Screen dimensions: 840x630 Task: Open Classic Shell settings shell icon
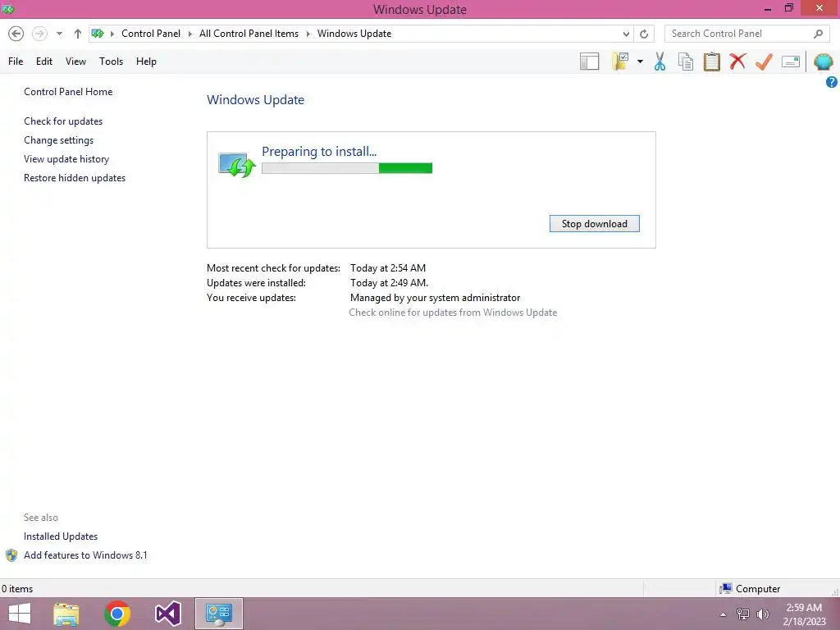pos(824,62)
